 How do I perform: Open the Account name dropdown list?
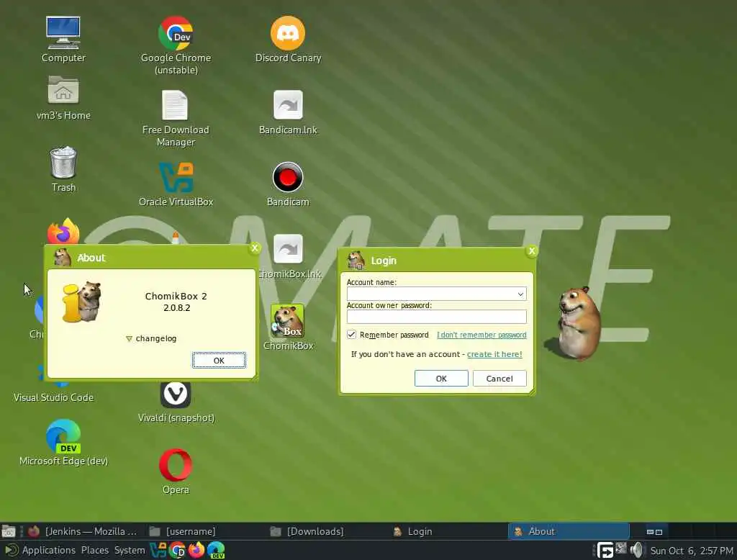click(x=520, y=294)
